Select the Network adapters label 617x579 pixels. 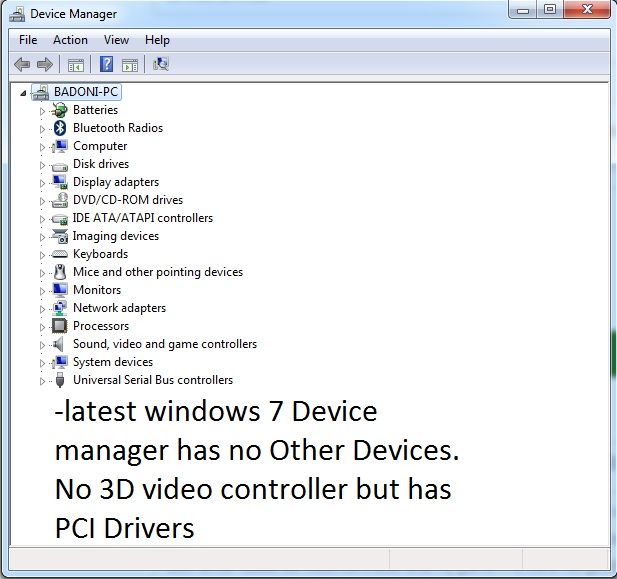[x=120, y=308]
